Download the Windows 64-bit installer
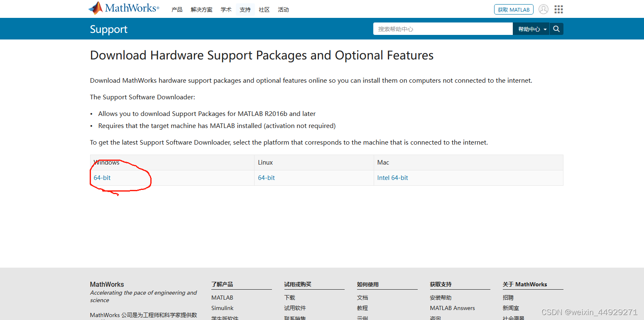 102,177
